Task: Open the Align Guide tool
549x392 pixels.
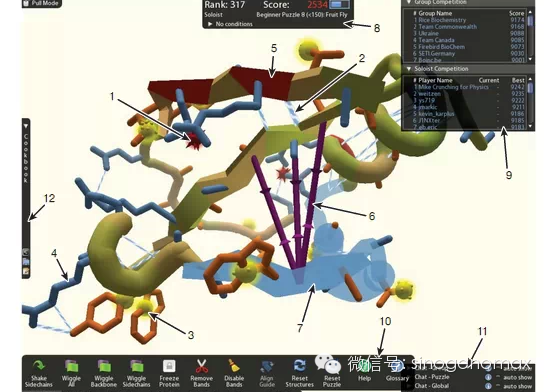Action: tap(266, 374)
